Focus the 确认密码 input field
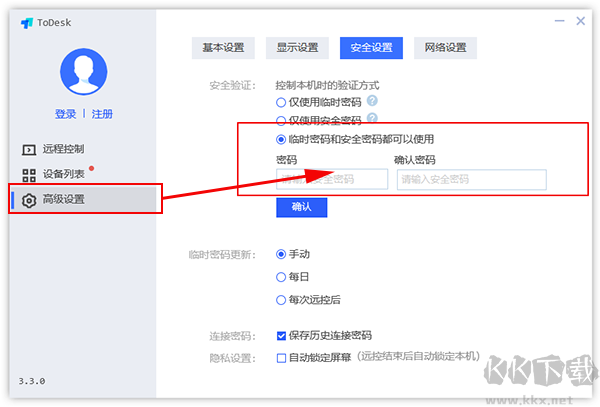 (x=471, y=179)
